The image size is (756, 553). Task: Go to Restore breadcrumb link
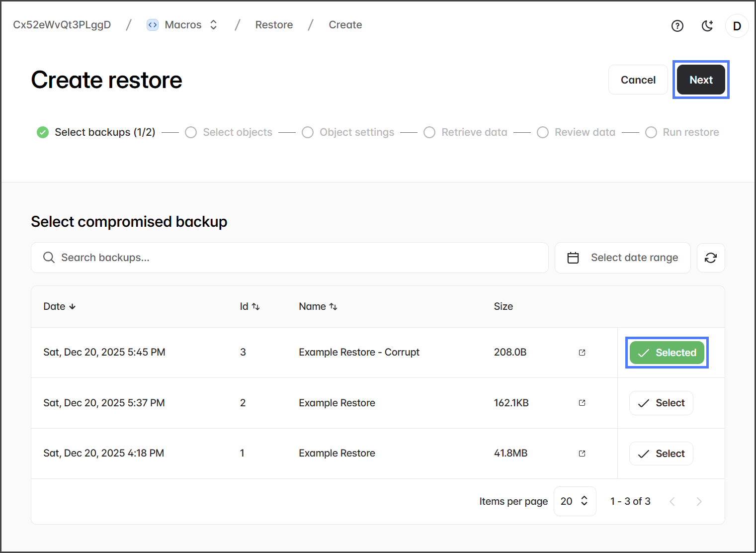coord(274,25)
